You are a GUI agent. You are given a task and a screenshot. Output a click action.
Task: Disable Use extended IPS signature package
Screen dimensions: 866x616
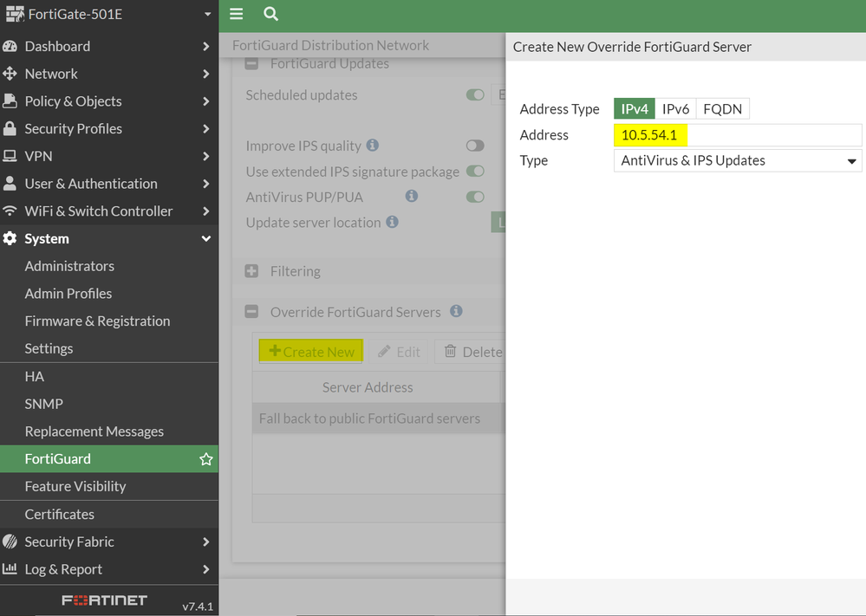tap(475, 172)
